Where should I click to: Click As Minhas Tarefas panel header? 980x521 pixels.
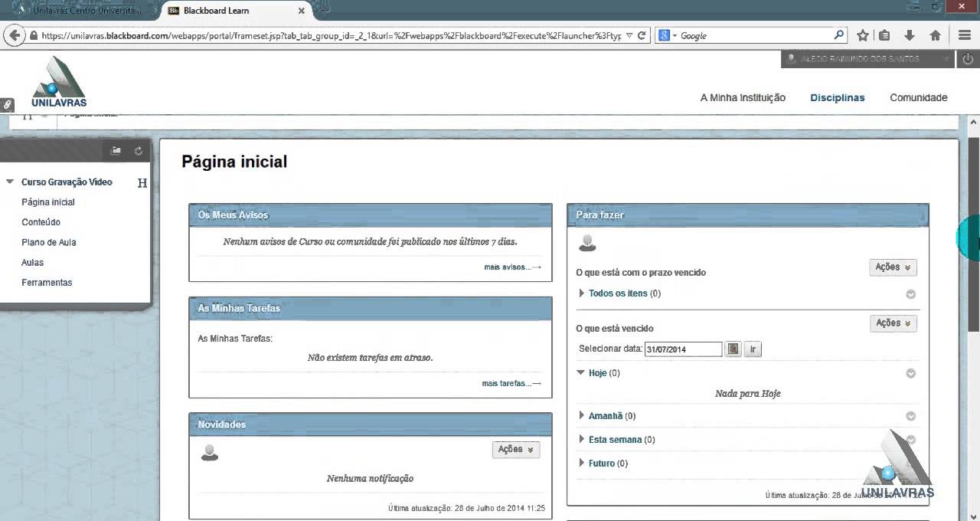[371, 309]
